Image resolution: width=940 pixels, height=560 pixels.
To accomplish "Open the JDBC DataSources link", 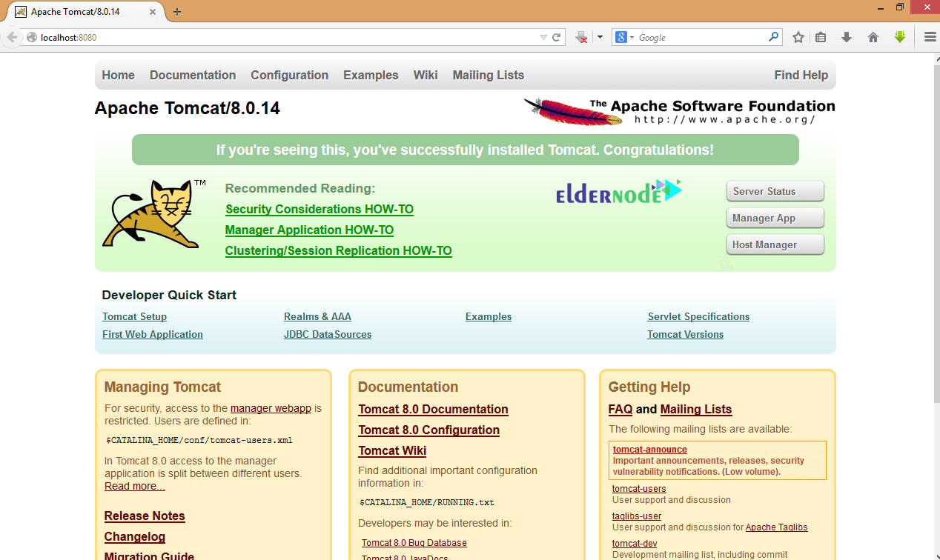I will click(x=328, y=334).
